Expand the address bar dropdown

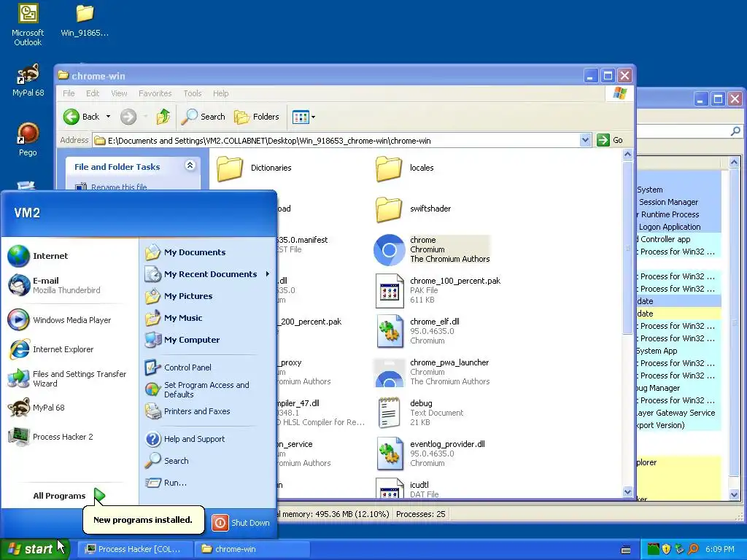click(x=585, y=141)
